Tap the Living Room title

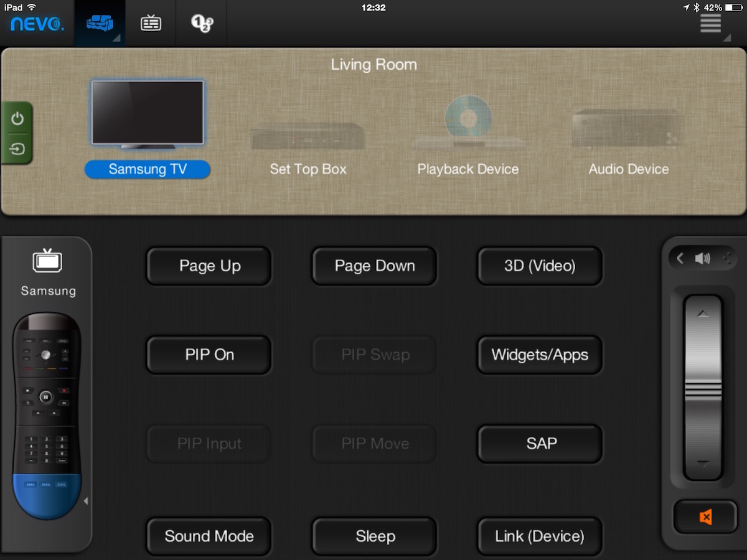pos(374,65)
